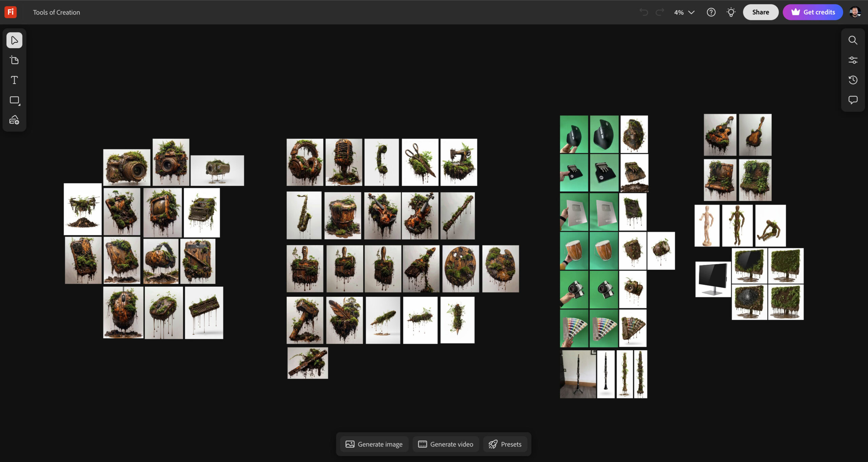Open the user profile avatar menu

[855, 12]
